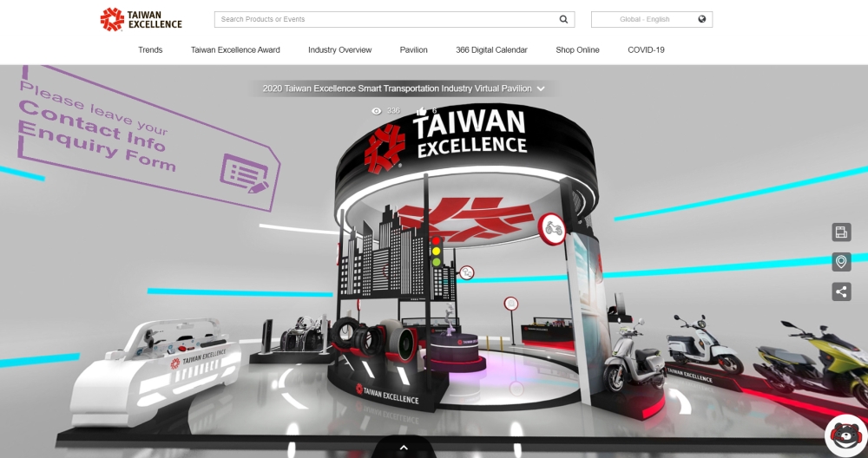Open the Global - English language dropdown
Viewport: 868px width, 458px height.
pyautogui.click(x=651, y=19)
